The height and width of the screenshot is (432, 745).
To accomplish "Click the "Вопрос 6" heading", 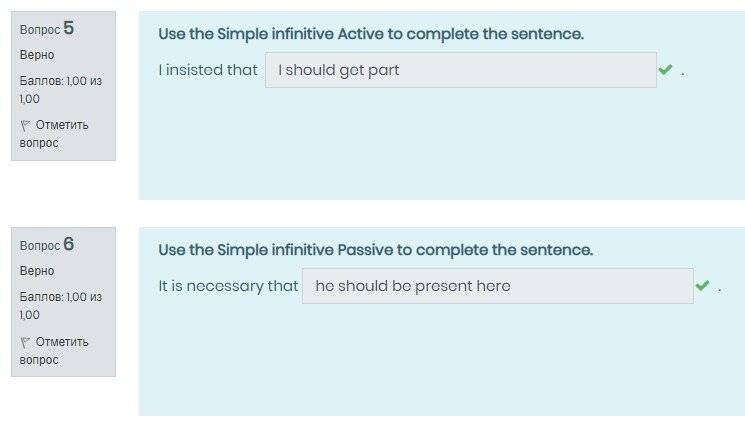I will (x=47, y=245).
